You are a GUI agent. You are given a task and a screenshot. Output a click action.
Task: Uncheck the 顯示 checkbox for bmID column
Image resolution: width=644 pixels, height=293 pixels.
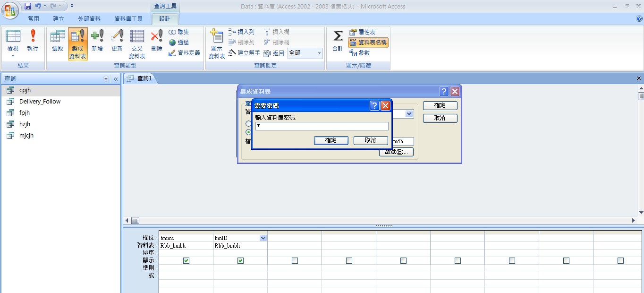tap(240, 260)
